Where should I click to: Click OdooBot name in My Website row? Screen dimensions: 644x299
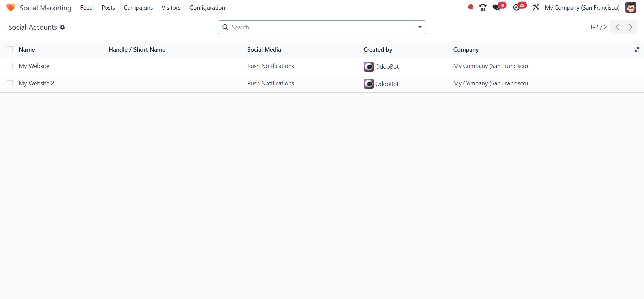click(387, 67)
